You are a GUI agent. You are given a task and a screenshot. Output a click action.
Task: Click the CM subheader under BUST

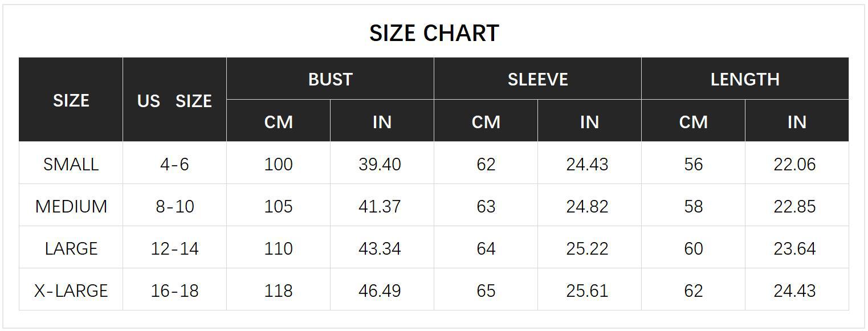coord(278,122)
